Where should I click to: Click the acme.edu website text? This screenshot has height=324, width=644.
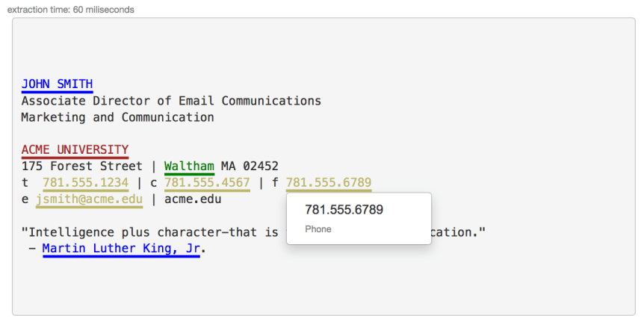point(193,199)
